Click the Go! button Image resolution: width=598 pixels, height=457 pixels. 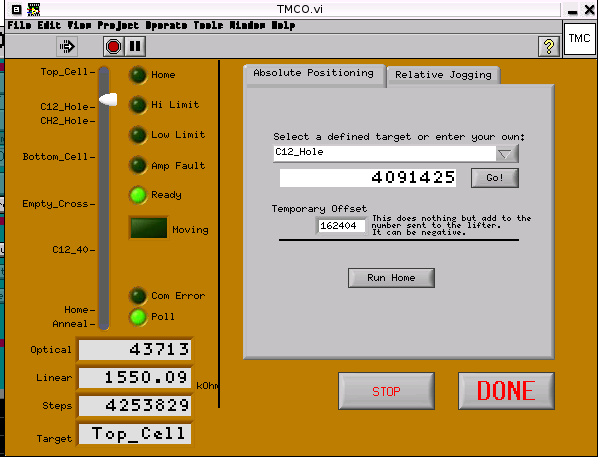click(495, 178)
